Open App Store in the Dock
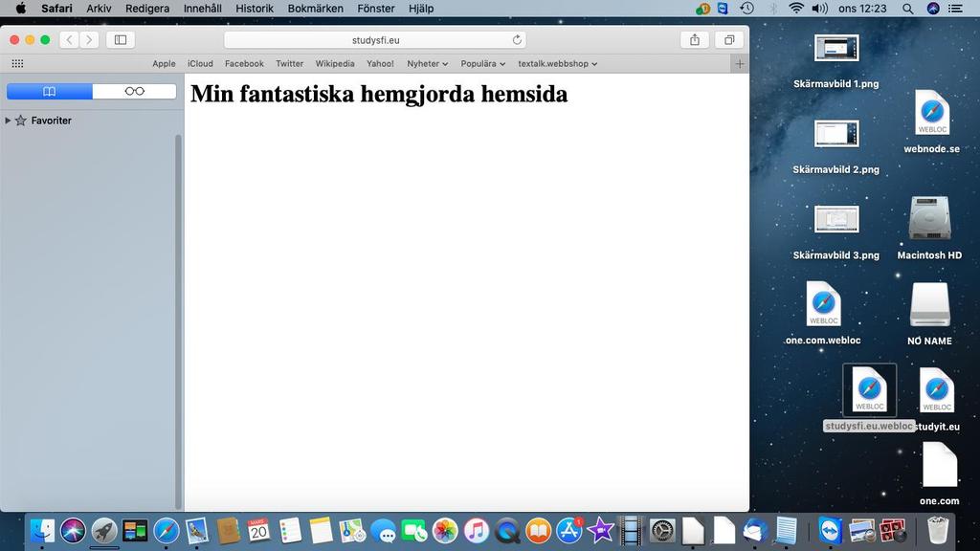 point(569,531)
